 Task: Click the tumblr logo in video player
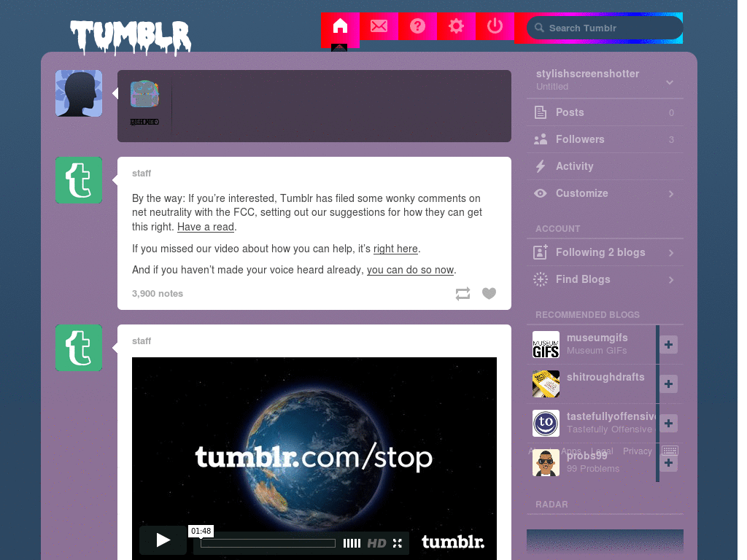[x=452, y=542]
